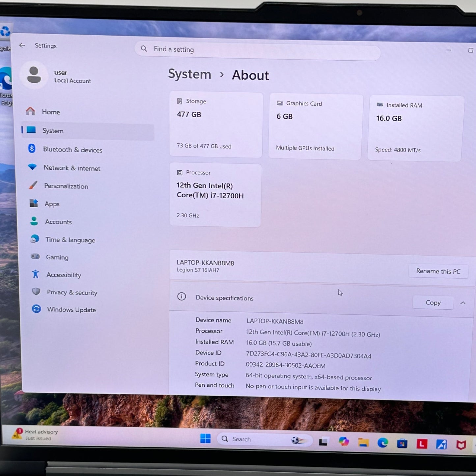Click the Rename this PC button
Viewport: 476px width, 476px height.
tap(438, 271)
